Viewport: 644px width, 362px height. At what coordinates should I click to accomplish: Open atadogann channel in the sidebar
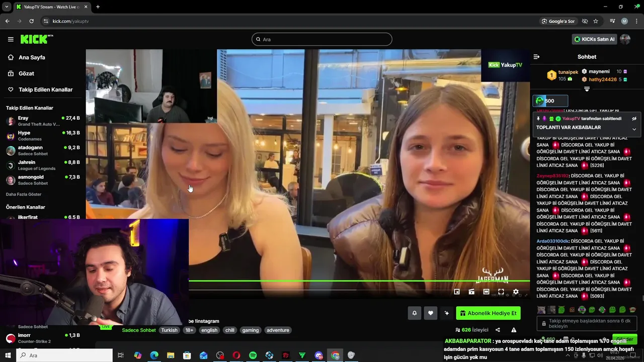click(x=43, y=150)
